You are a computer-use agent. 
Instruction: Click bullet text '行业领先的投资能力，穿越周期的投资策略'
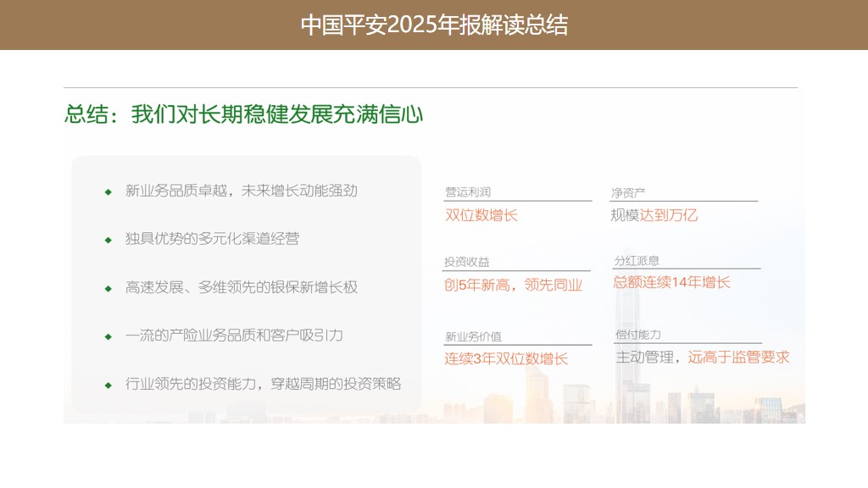(263, 384)
